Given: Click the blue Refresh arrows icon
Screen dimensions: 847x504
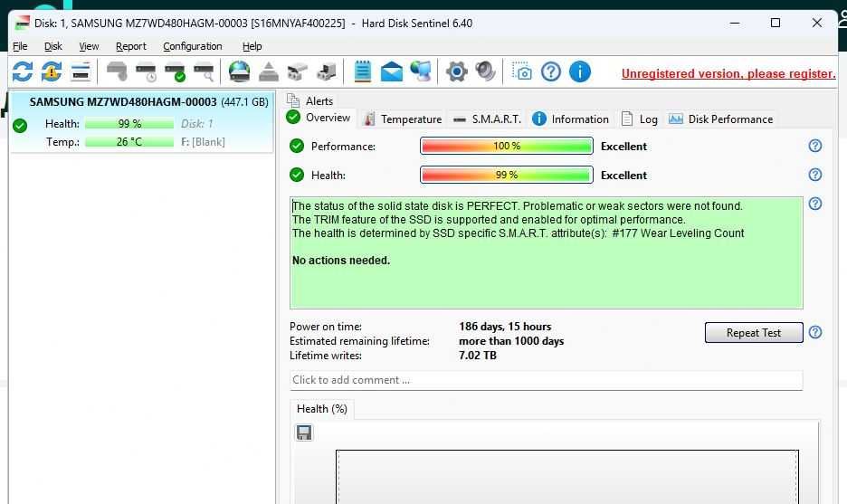Looking at the screenshot, I should 23,71.
